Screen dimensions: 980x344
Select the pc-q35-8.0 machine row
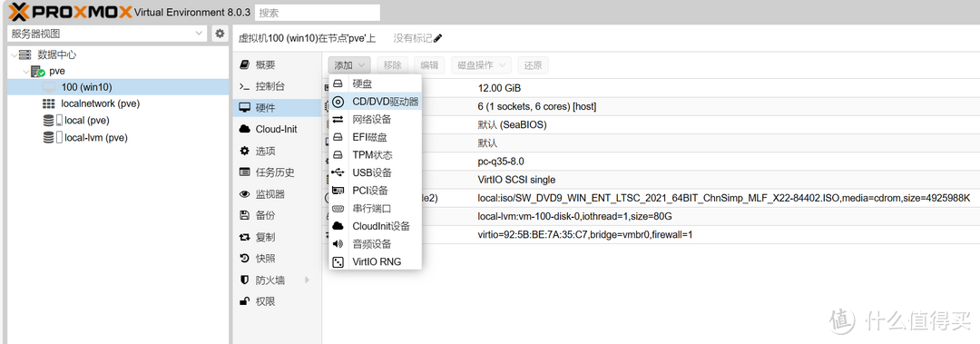tap(651, 162)
